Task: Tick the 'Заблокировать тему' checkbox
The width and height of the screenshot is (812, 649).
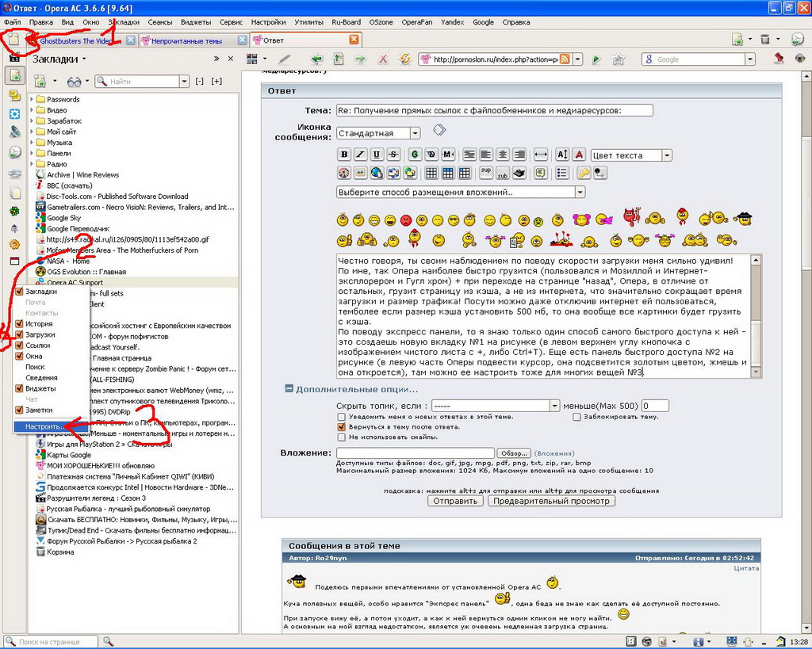Action: 576,417
